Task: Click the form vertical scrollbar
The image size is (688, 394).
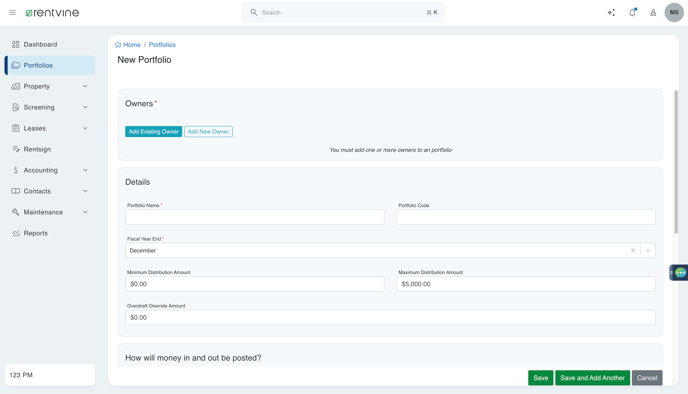Action: click(676, 162)
